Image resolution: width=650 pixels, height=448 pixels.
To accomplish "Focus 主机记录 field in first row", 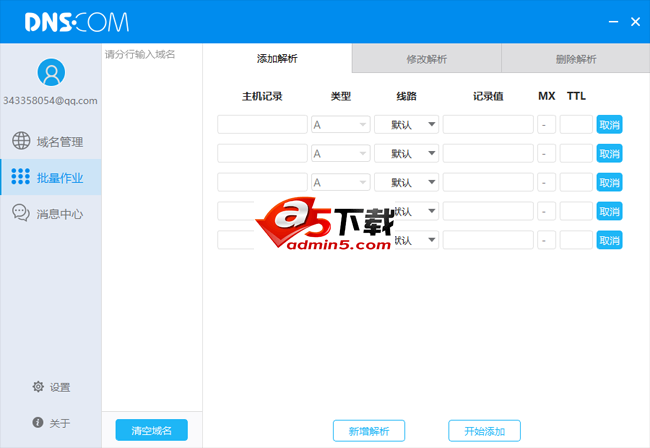I will click(262, 124).
